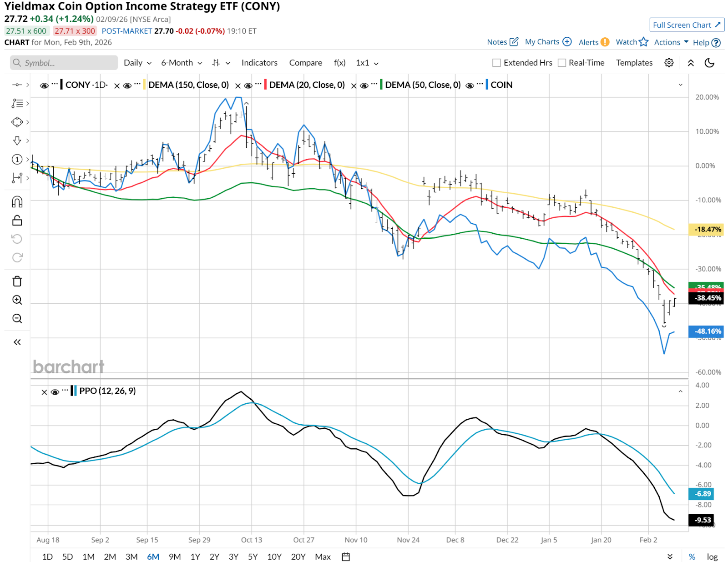The image size is (728, 562).
Task: Click the magnet snap tool icon
Action: coord(17,201)
